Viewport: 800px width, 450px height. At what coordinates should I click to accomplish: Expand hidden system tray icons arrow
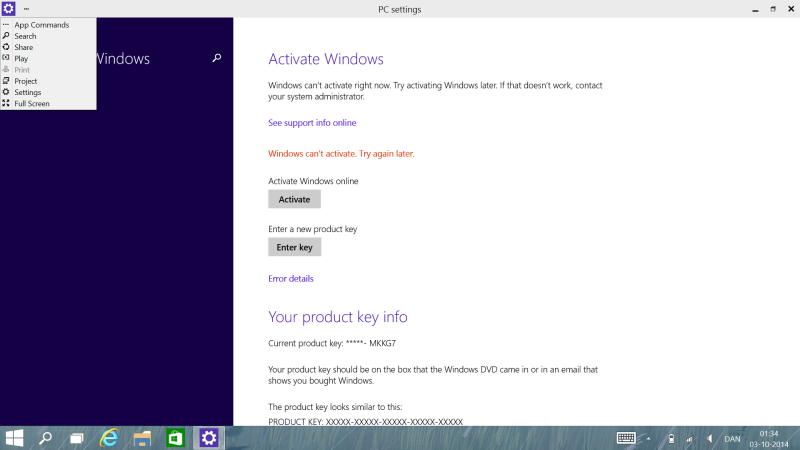pos(648,438)
